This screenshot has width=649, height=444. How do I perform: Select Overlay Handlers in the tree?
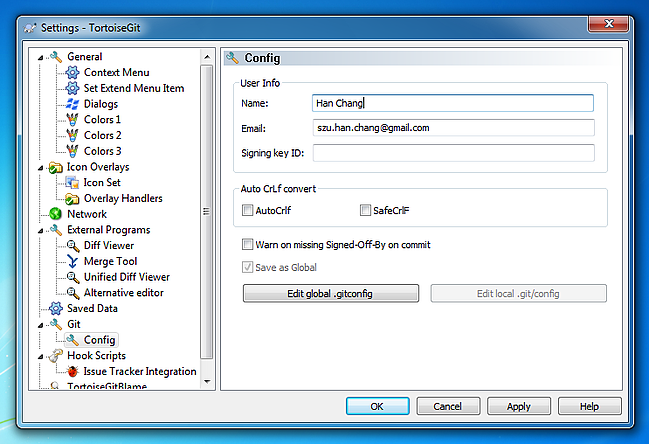coord(123,199)
